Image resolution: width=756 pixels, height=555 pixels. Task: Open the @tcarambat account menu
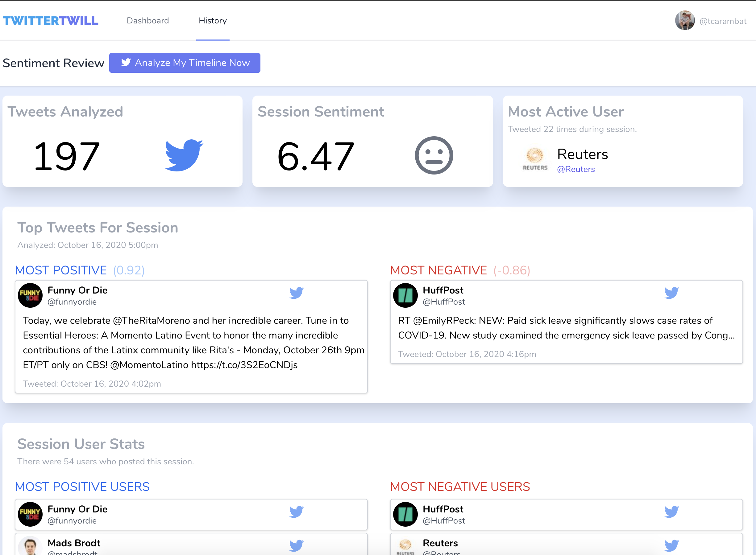tap(723, 21)
